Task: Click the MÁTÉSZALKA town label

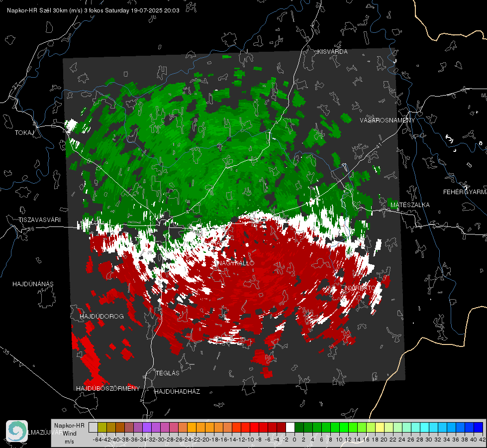Action: click(410, 205)
